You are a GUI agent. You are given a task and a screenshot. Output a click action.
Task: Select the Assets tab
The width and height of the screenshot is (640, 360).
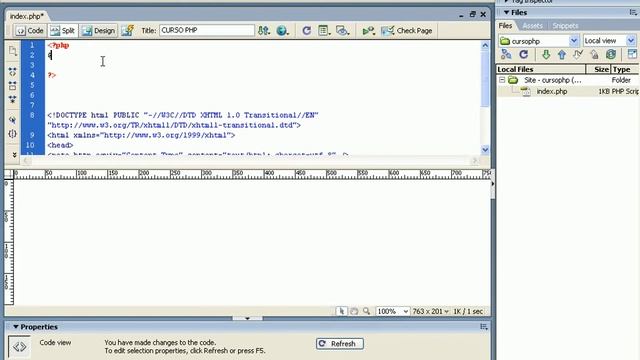pyautogui.click(x=533, y=26)
